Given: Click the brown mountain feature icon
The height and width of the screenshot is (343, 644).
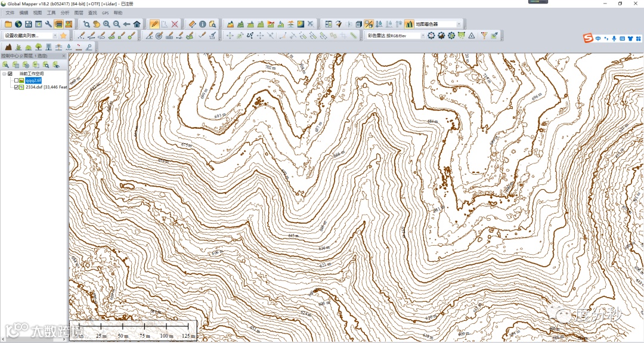Looking at the screenshot, I should pyautogui.click(x=8, y=47).
